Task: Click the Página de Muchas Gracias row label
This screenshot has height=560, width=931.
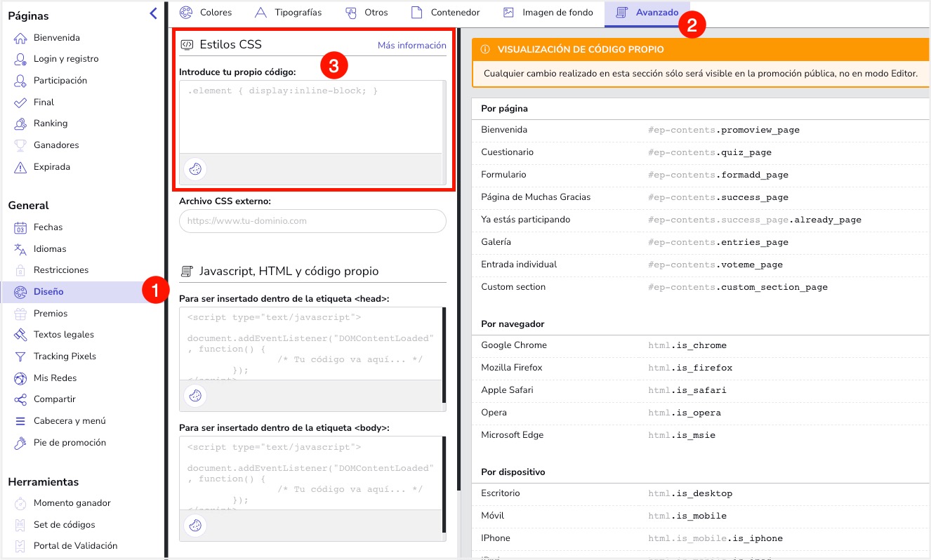Action: [536, 197]
